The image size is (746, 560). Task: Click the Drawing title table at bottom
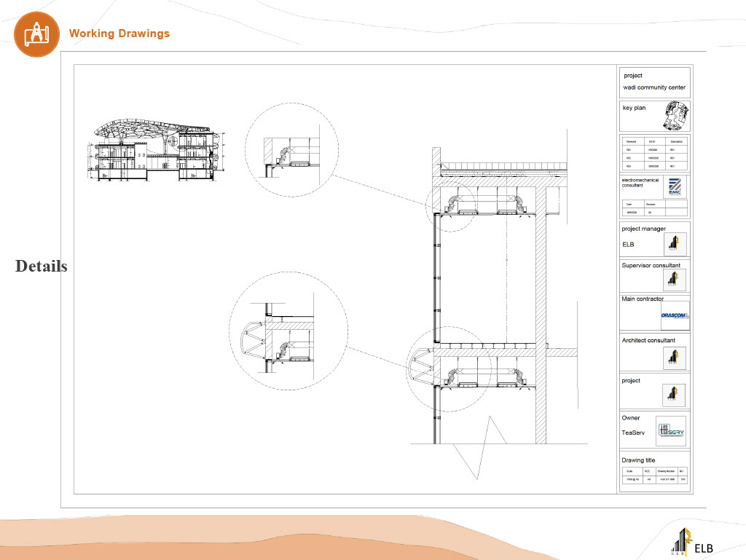(x=653, y=476)
